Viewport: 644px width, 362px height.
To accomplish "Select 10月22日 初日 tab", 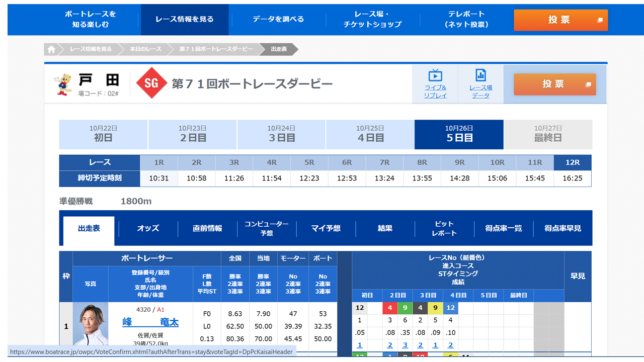I will click(x=103, y=134).
